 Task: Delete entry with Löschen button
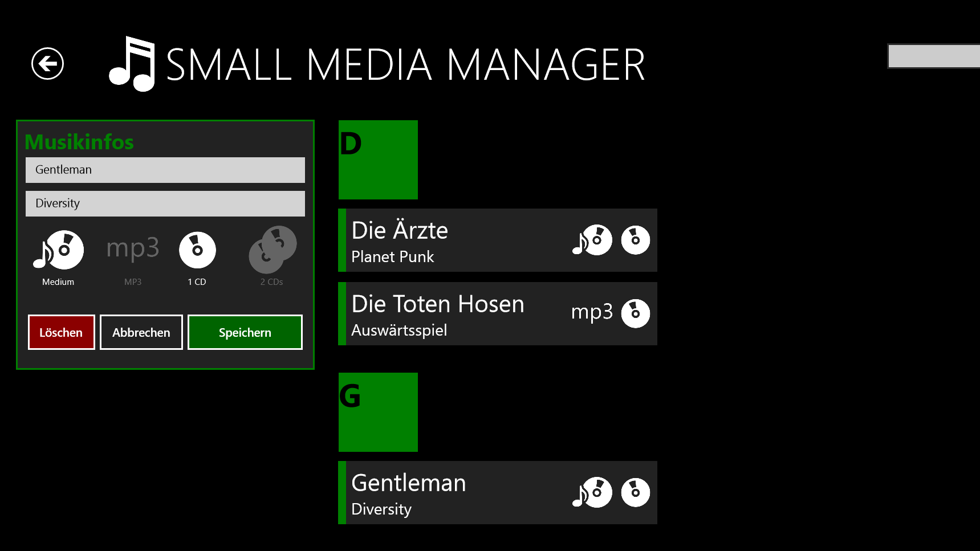point(62,332)
